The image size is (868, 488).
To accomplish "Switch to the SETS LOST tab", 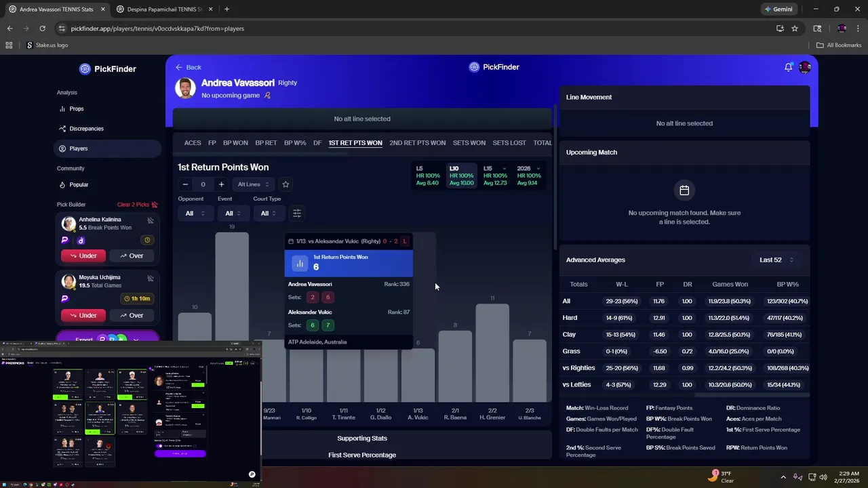I will point(509,143).
